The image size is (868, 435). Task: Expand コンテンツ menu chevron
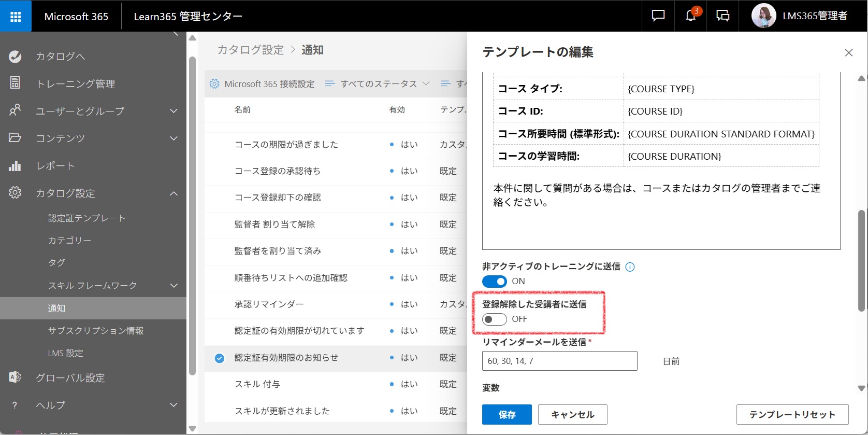tap(174, 138)
